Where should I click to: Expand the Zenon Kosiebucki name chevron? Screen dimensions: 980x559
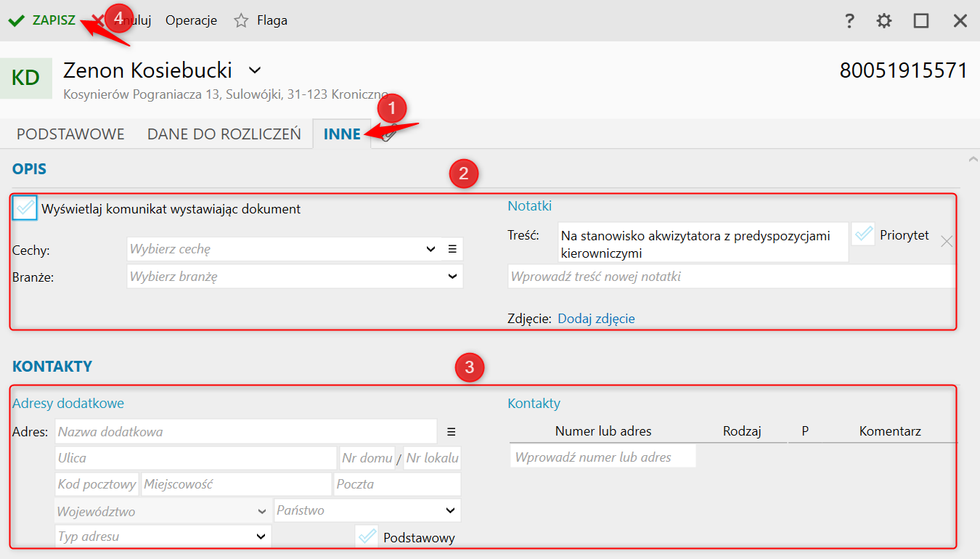(254, 70)
